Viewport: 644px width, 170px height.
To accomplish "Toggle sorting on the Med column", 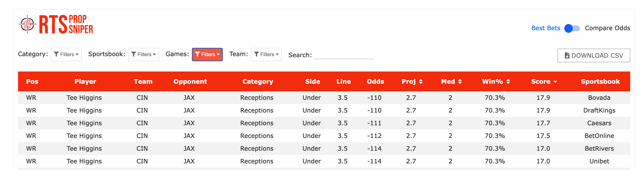I will coord(460,82).
